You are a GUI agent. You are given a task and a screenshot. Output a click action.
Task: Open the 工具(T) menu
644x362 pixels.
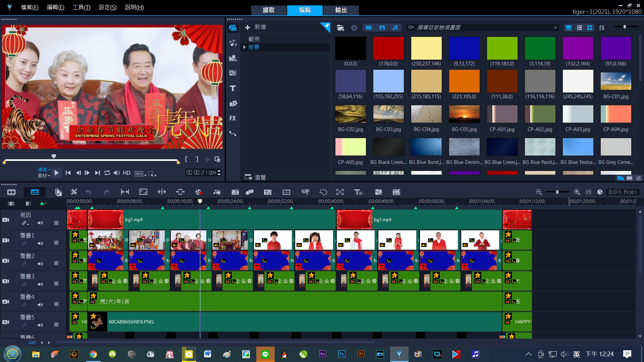(x=82, y=7)
